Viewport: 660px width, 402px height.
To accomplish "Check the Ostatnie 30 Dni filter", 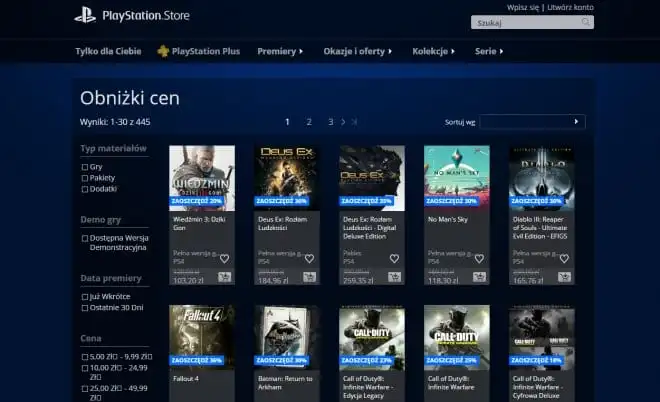I will pyautogui.click(x=85, y=308).
